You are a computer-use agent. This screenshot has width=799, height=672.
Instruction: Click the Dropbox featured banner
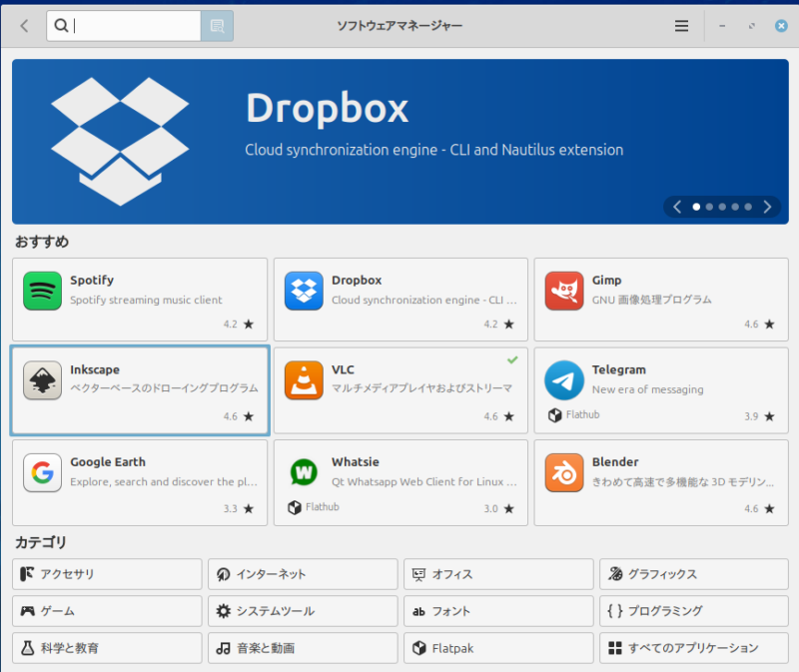[399, 140]
